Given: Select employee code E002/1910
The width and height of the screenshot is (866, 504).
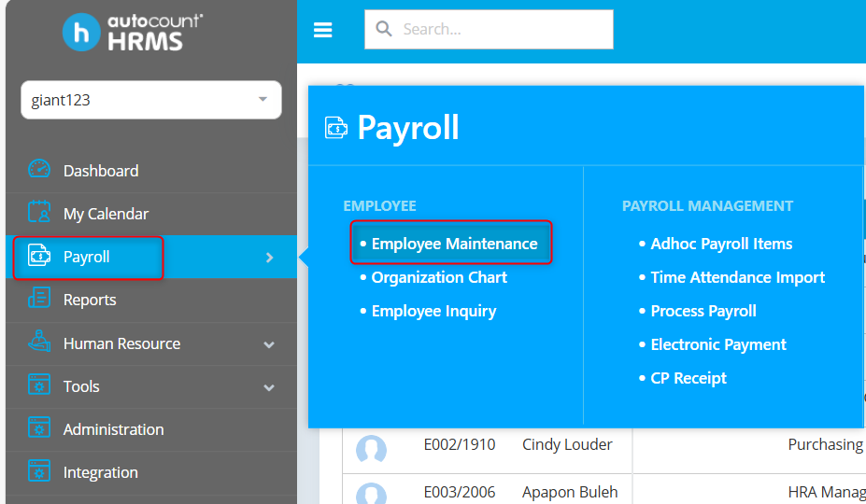Looking at the screenshot, I should pos(460,444).
